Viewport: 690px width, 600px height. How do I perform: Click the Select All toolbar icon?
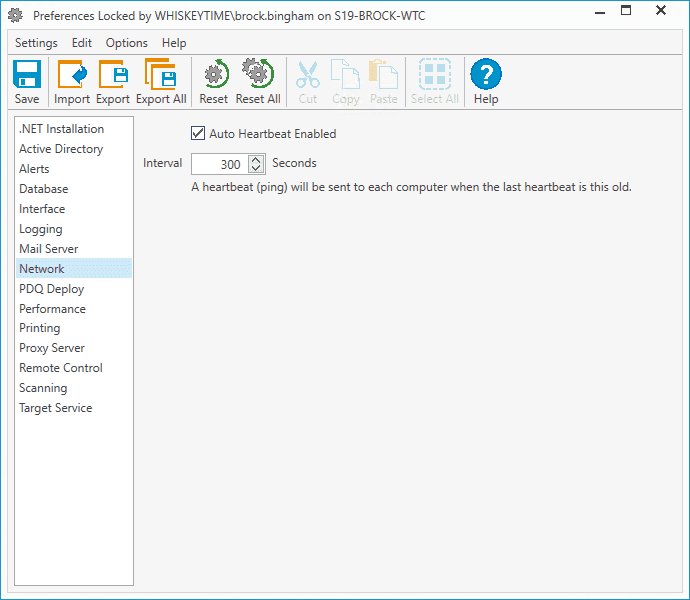[435, 74]
